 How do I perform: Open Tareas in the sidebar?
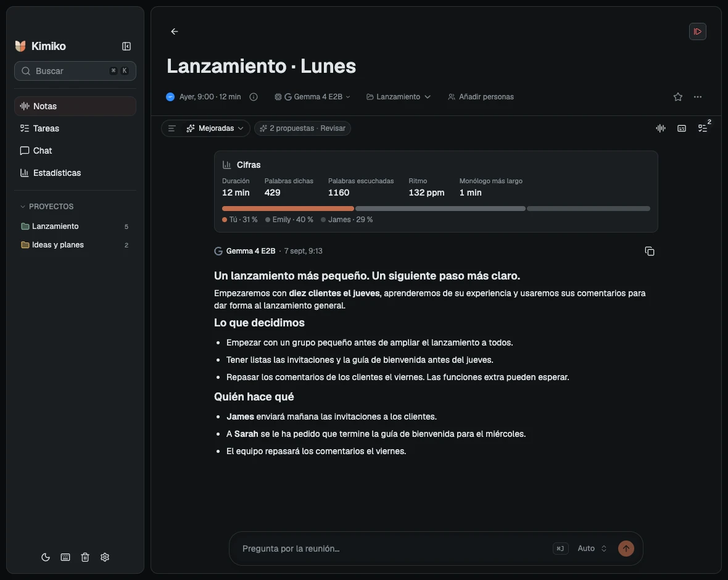click(75, 128)
